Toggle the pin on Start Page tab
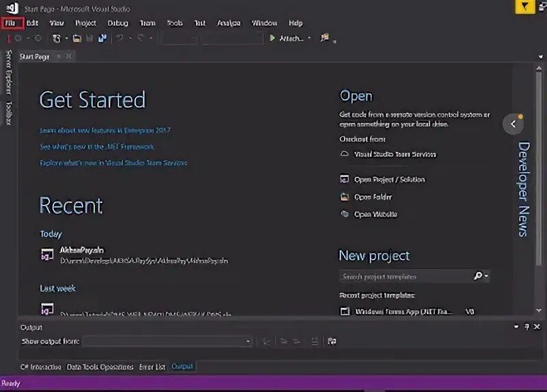 pyautogui.click(x=59, y=57)
